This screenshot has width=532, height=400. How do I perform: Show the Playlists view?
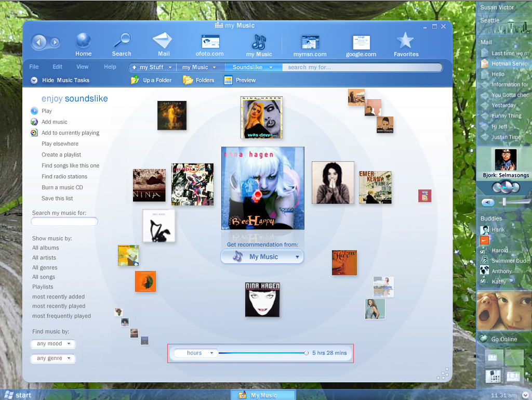coord(43,287)
